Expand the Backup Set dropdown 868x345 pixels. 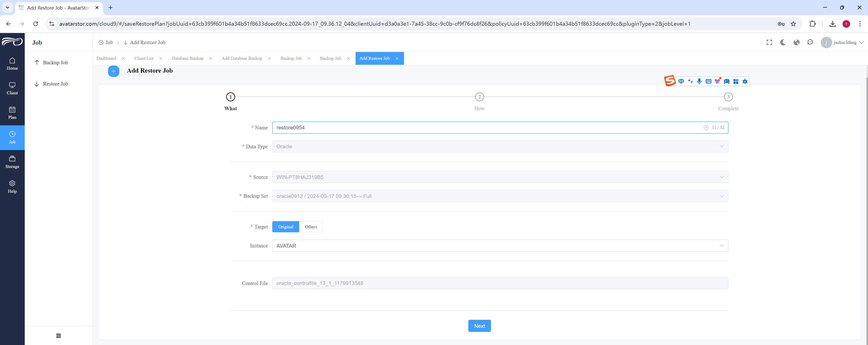[x=500, y=196]
